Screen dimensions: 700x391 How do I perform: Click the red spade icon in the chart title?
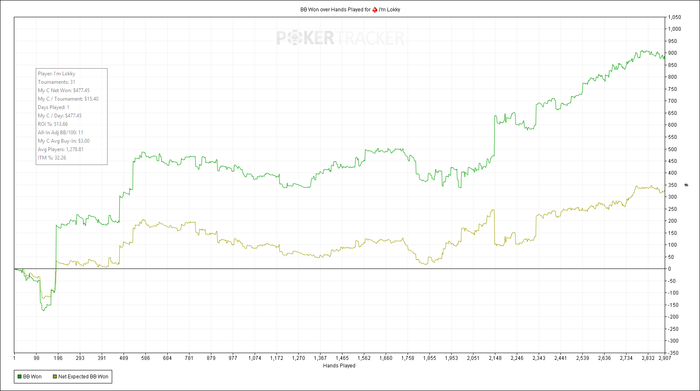(375, 9)
